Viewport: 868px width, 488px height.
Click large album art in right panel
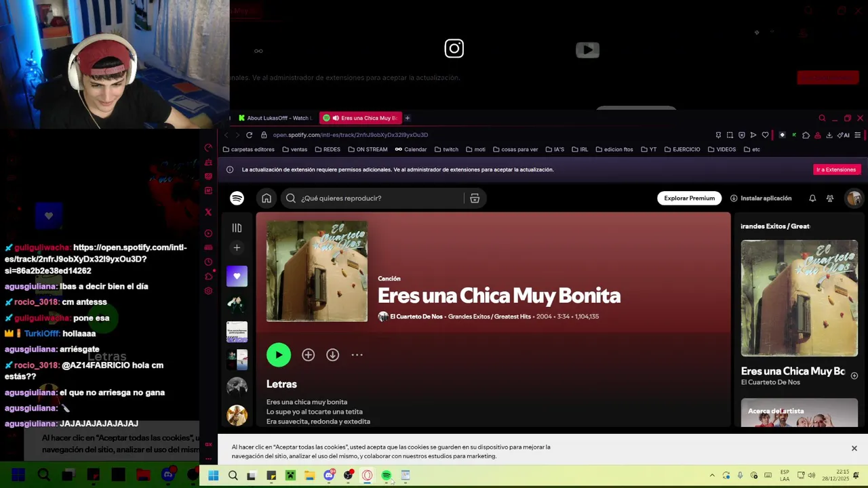(799, 298)
